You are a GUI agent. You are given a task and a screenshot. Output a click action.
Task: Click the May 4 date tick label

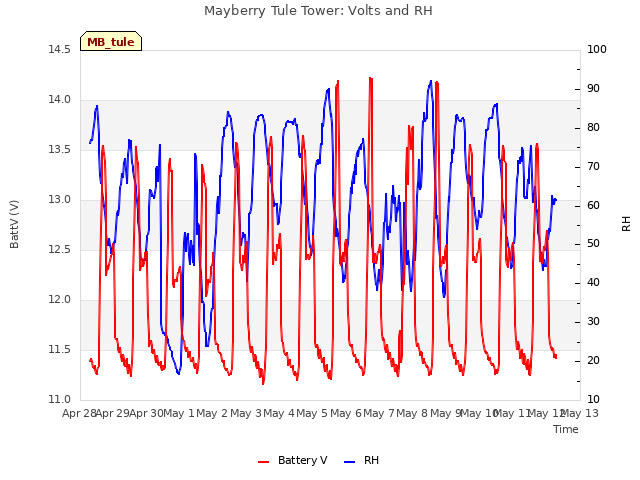(279, 414)
